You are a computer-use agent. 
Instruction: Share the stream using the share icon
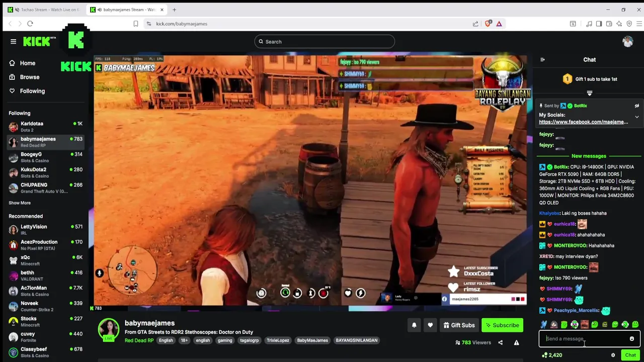pos(500,343)
